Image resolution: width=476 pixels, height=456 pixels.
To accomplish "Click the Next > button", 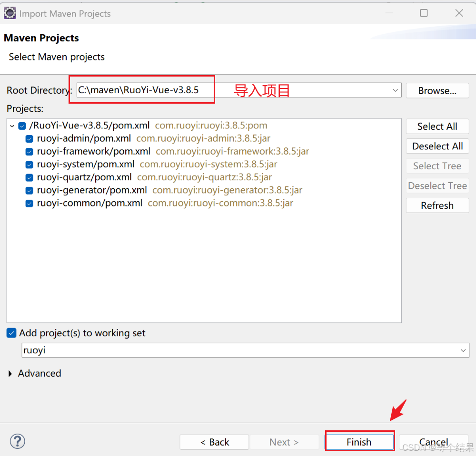I will click(x=284, y=442).
